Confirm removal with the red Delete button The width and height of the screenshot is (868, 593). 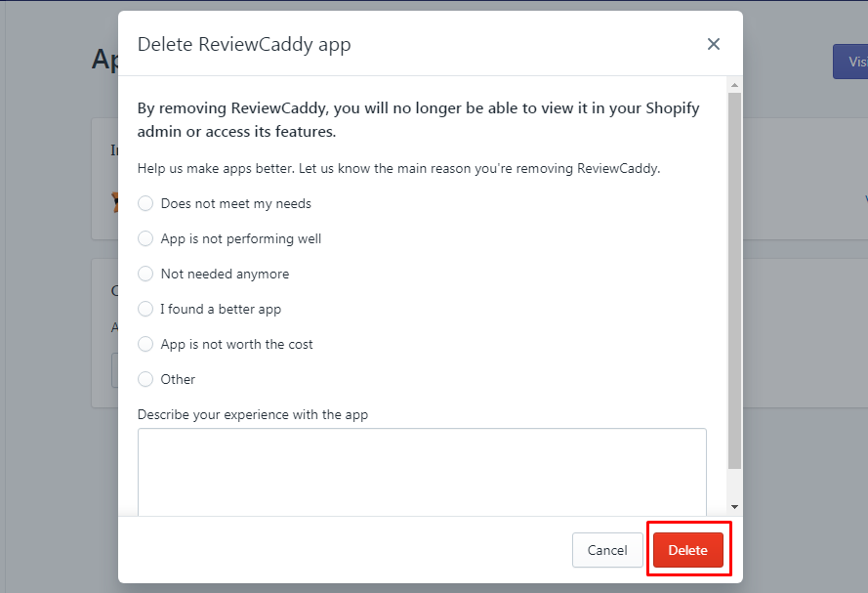point(688,550)
